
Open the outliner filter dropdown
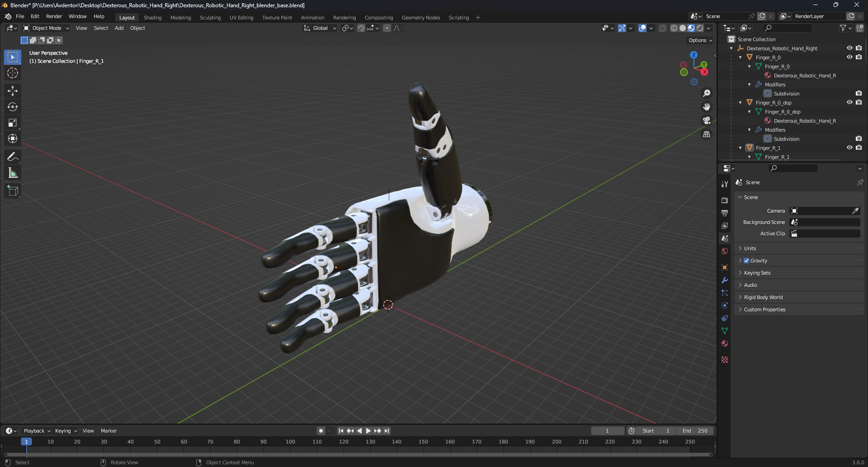point(845,28)
